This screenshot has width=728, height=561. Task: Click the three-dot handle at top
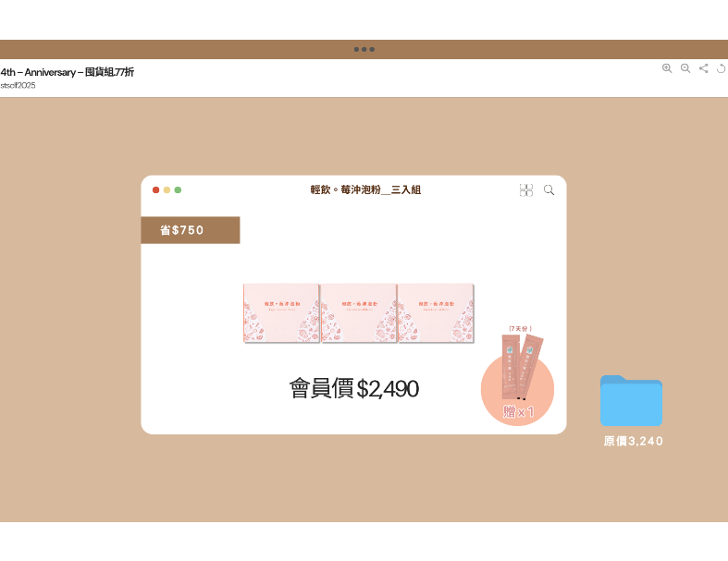pos(364,49)
